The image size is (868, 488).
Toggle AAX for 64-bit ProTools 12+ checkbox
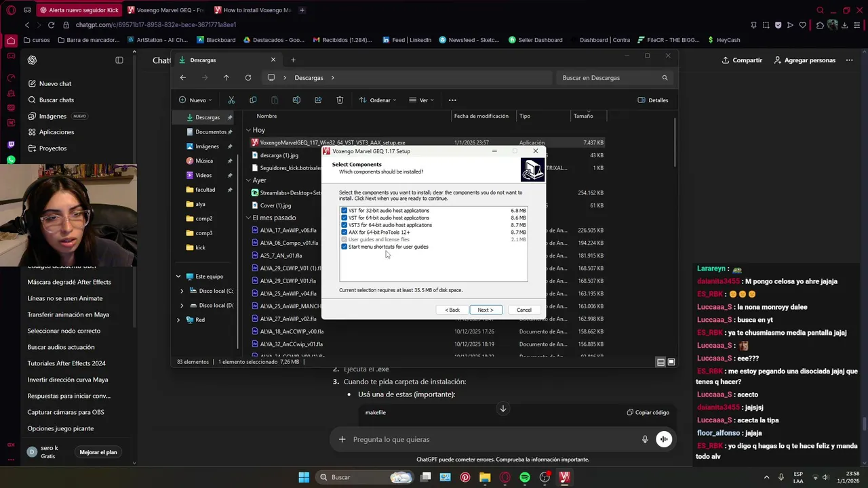(344, 232)
